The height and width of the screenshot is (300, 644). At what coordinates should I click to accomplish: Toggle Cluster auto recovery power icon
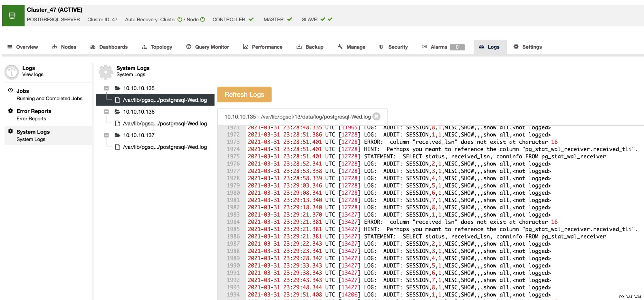coord(180,19)
